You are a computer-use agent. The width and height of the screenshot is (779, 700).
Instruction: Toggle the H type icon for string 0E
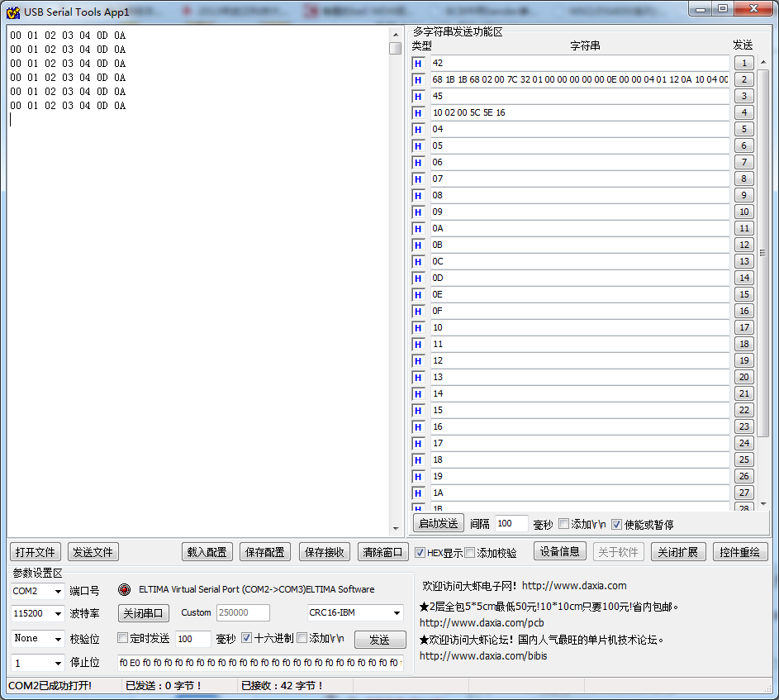click(418, 295)
